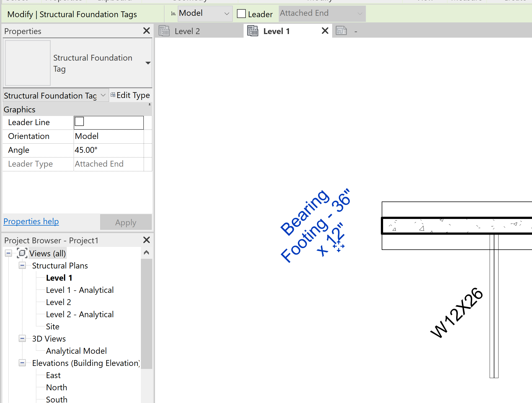
Task: Open the family dropdown arrow in the type preview header
Action: 148,63
